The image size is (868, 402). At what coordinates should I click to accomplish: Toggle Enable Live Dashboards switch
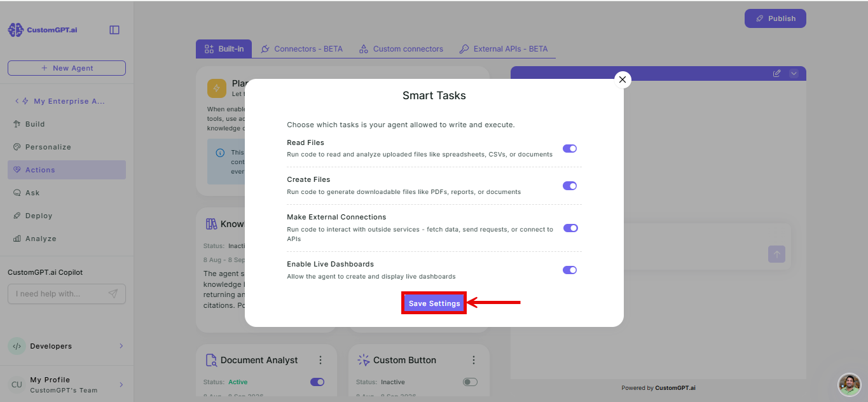pos(570,270)
